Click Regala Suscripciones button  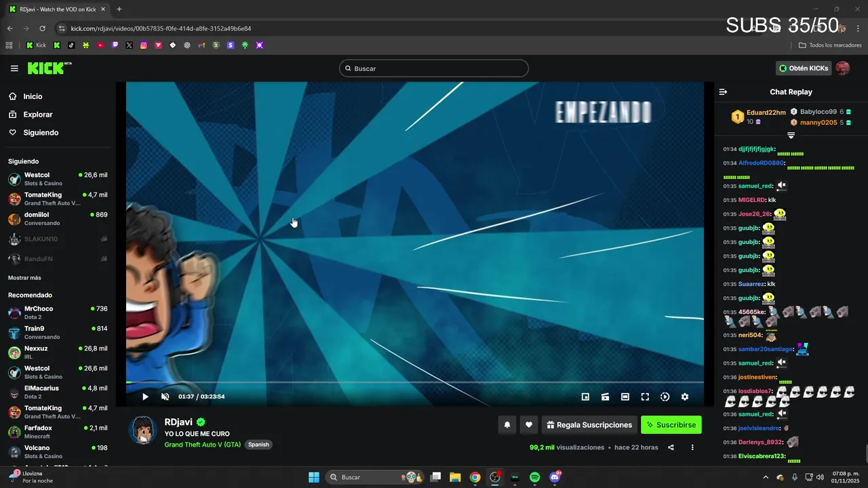[589, 425]
